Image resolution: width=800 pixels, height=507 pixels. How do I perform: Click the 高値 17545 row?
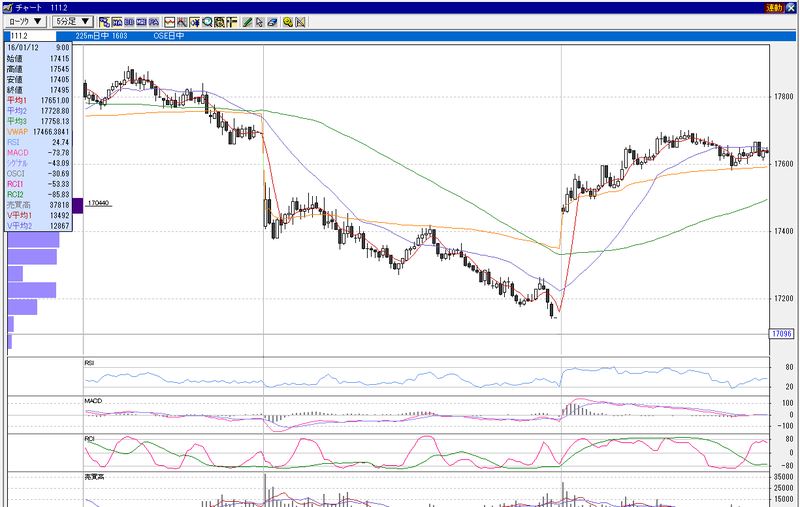(x=38, y=69)
